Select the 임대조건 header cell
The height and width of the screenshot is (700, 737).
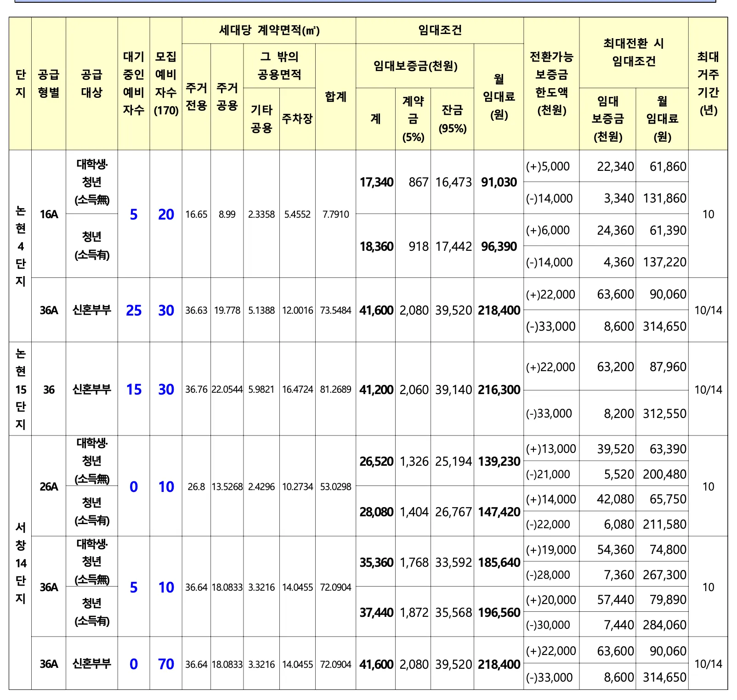tap(439, 30)
